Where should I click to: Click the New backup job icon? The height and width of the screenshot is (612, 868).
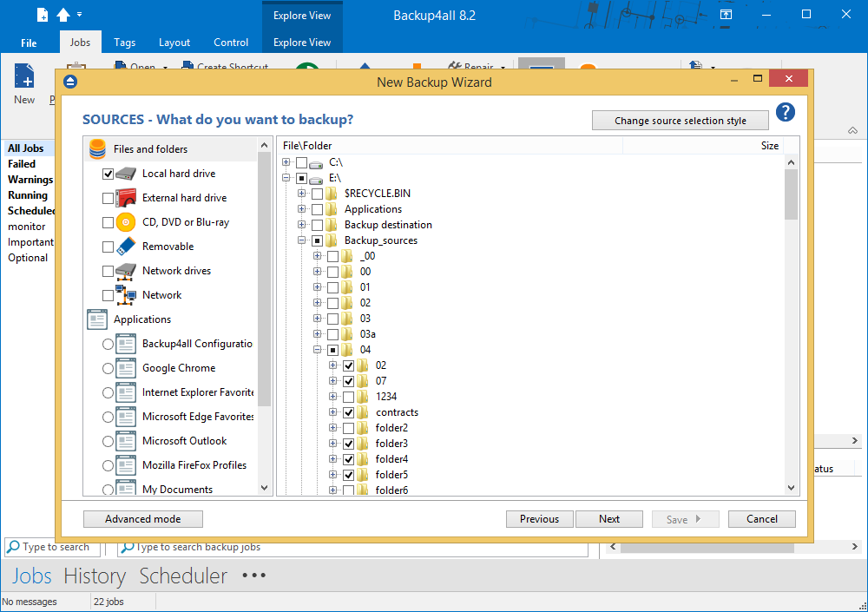point(24,77)
